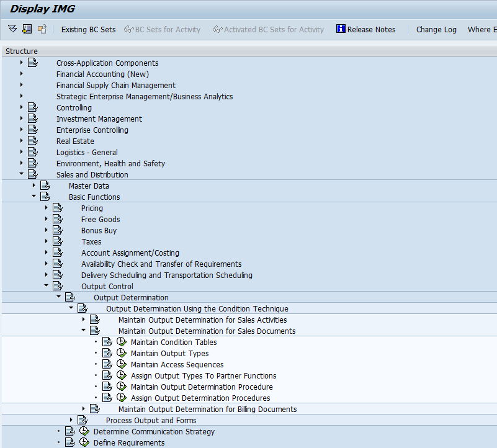This screenshot has width=497, height=448.
Task: Select Free Goods tree entry
Action: click(x=101, y=220)
